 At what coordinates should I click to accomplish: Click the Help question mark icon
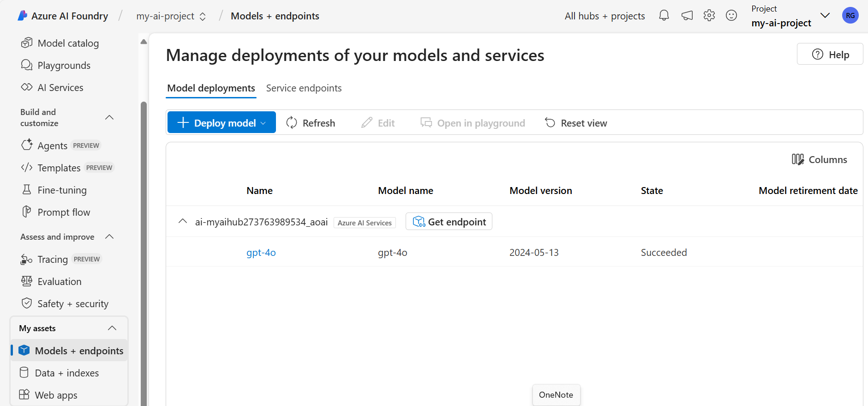818,54
